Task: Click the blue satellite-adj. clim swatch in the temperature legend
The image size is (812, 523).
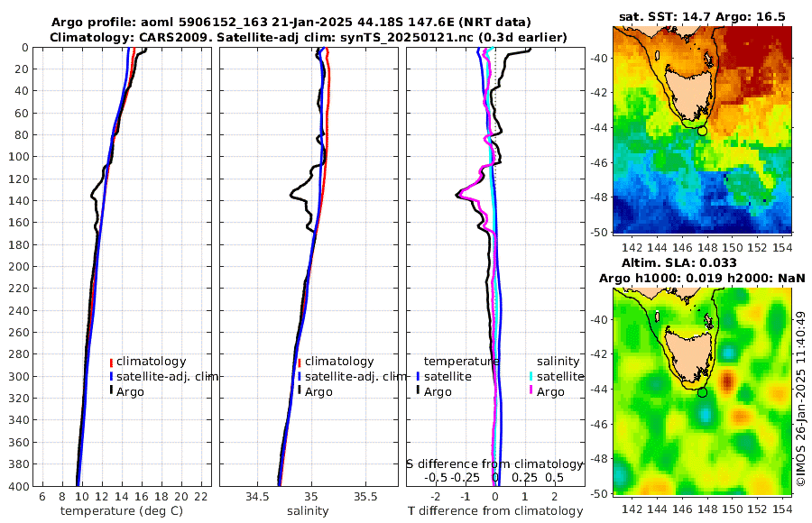Action: click(x=111, y=377)
